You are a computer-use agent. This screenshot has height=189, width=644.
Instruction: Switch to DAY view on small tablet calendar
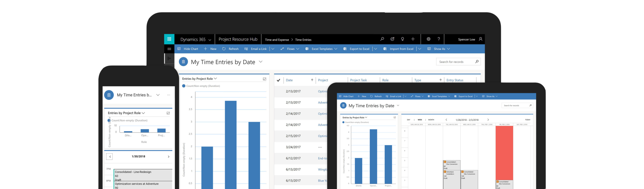[408, 120]
